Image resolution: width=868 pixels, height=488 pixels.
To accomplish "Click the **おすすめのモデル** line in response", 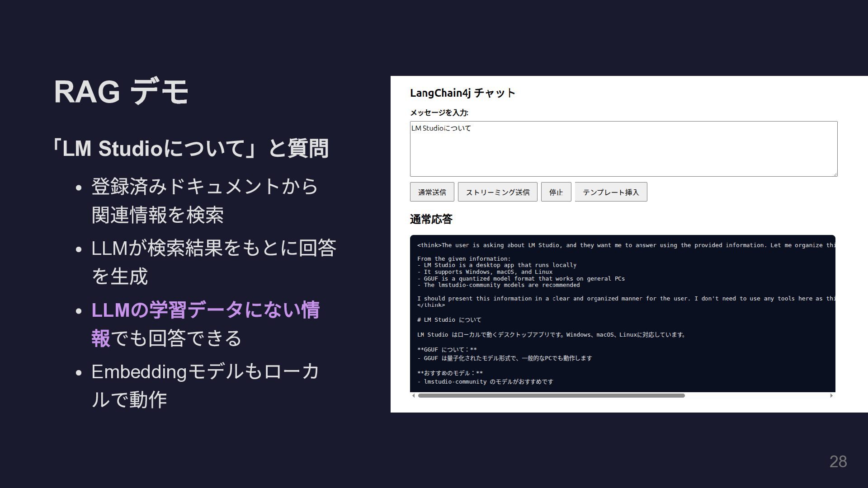I will tap(450, 373).
